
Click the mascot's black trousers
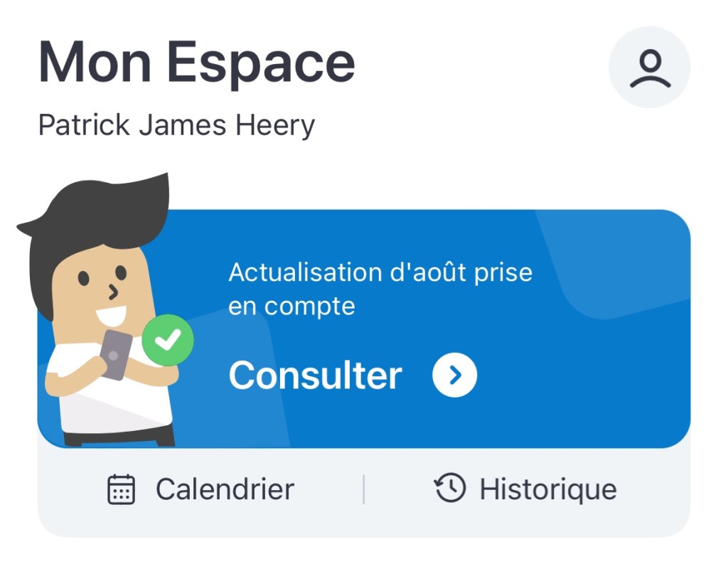(x=121, y=436)
